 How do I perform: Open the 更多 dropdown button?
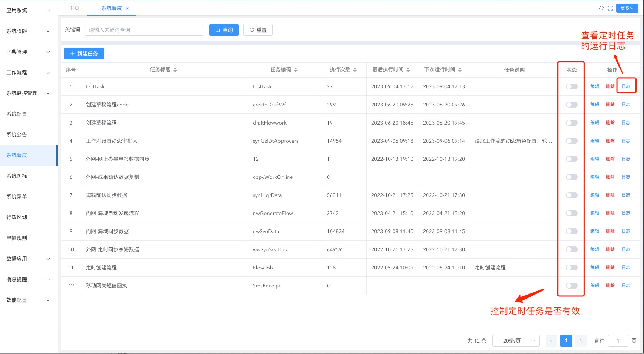click(627, 8)
